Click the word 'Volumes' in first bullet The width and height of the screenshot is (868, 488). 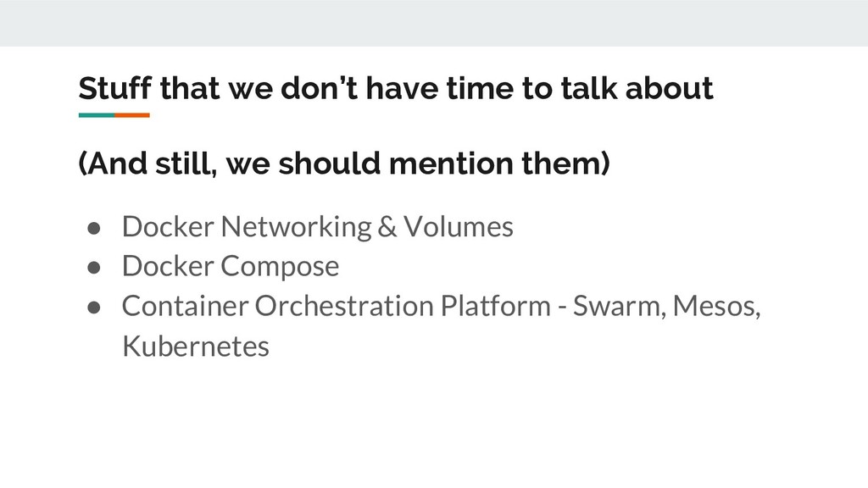[459, 227]
